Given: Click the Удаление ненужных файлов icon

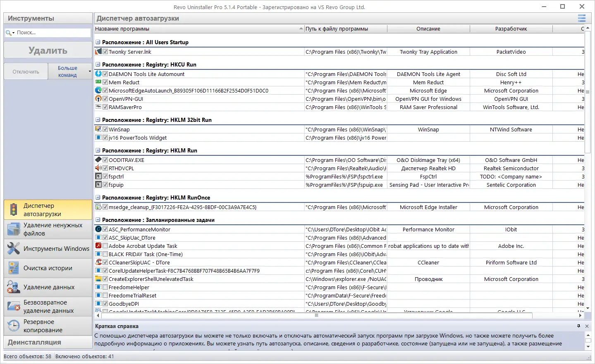Looking at the screenshot, I should coord(14,229).
